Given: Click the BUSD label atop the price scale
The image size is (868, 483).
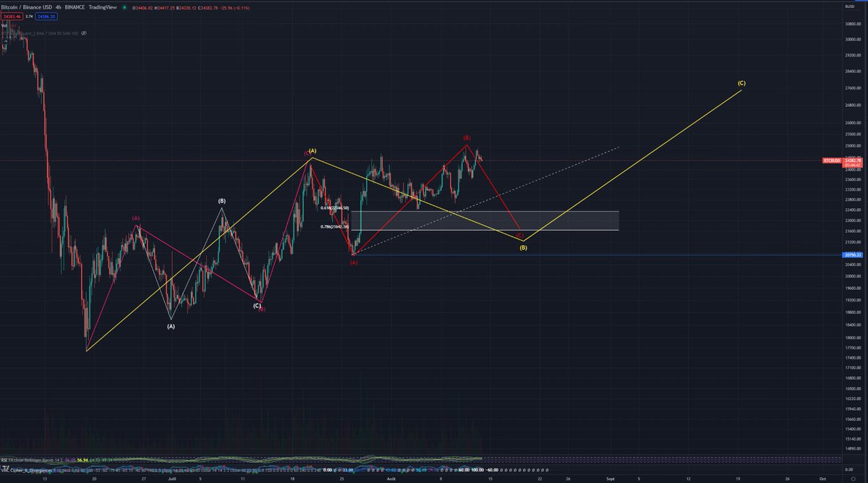Looking at the screenshot, I should point(849,6).
